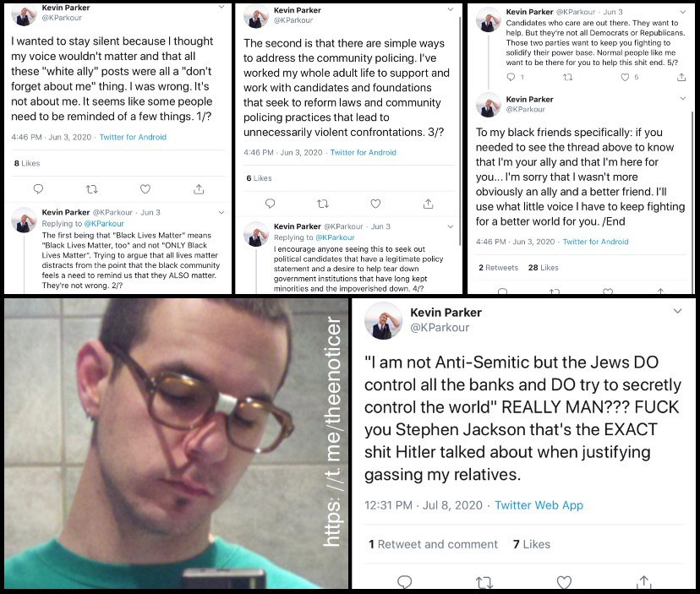
Task: Retweet the July 8, 2020 tweet
Action: coord(484,582)
